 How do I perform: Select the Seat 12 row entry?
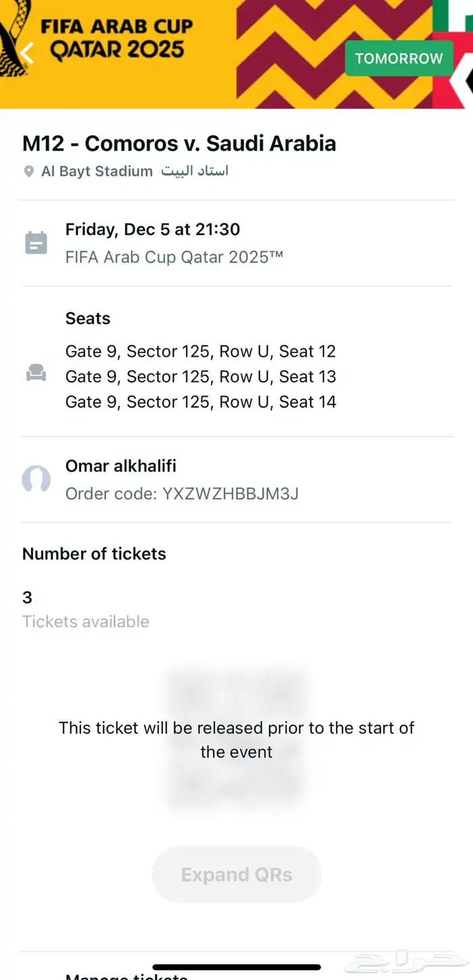click(x=201, y=351)
